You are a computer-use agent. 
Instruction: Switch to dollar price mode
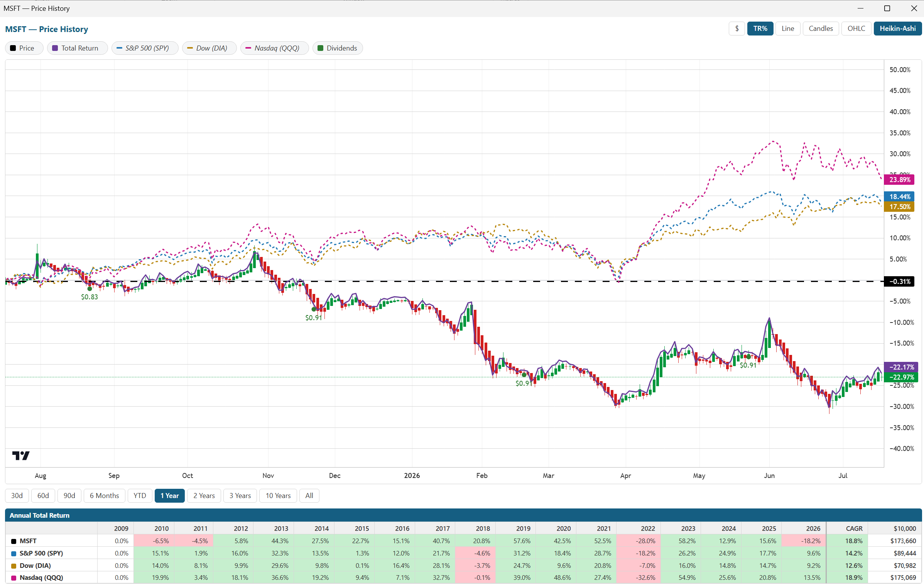click(x=737, y=29)
